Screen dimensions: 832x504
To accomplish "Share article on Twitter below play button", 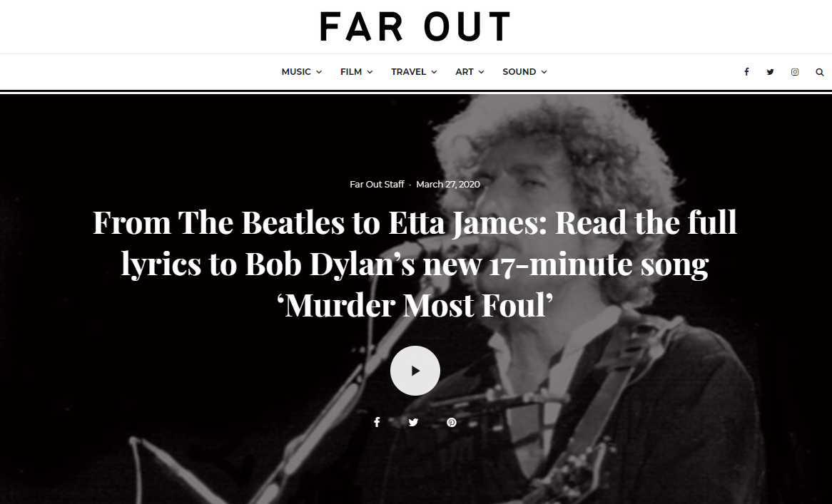I will point(413,423).
